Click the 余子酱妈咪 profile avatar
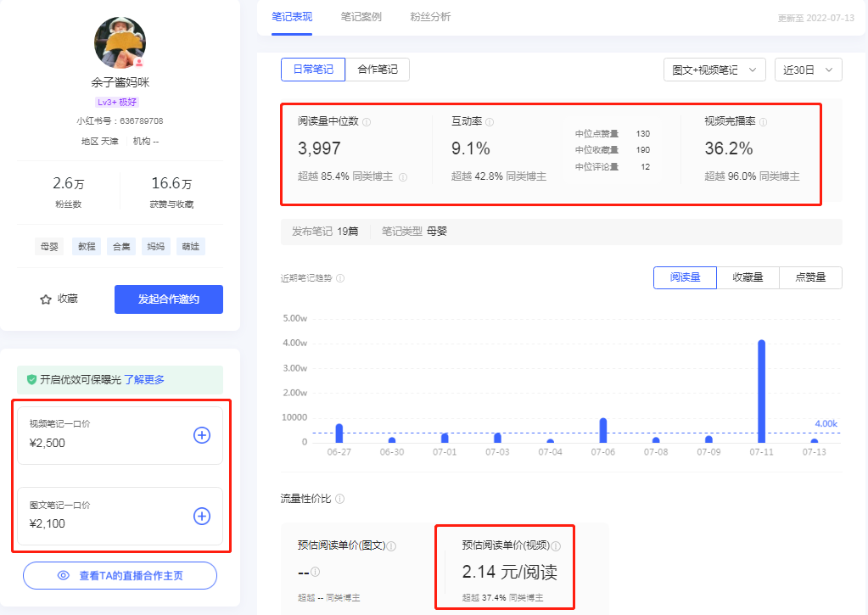 click(119, 42)
